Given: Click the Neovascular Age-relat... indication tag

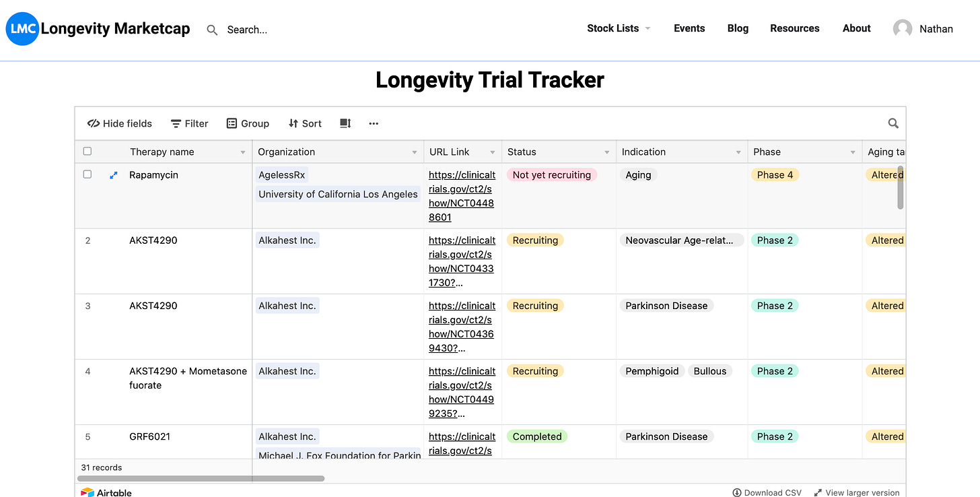Looking at the screenshot, I should pos(681,240).
